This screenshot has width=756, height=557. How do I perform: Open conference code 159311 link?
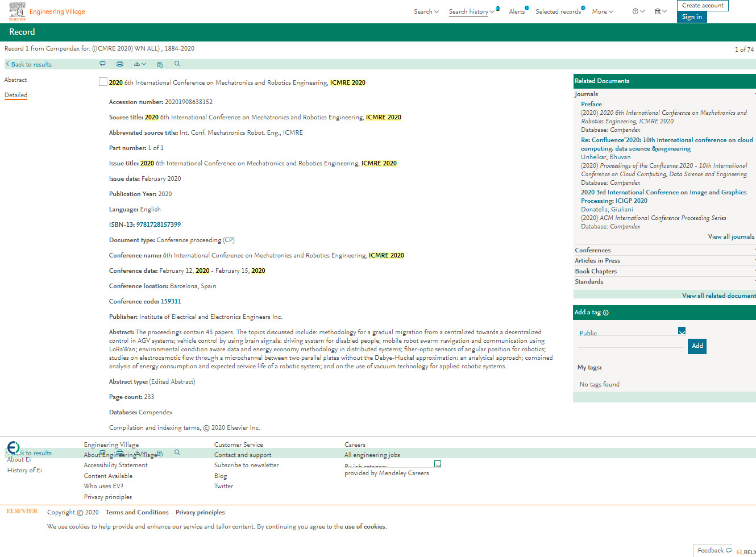click(x=171, y=301)
